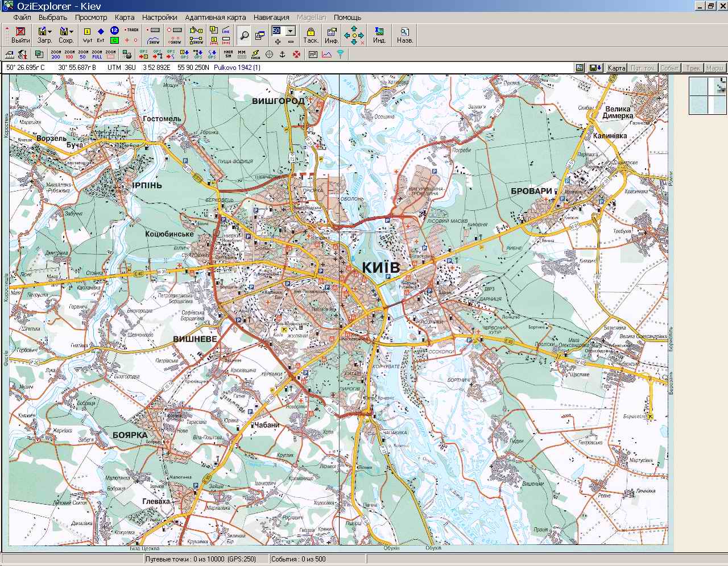Image resolution: width=728 pixels, height=566 pixels.
Task: Click the ВИШНЕВЕ label on map
Action: [x=195, y=339]
